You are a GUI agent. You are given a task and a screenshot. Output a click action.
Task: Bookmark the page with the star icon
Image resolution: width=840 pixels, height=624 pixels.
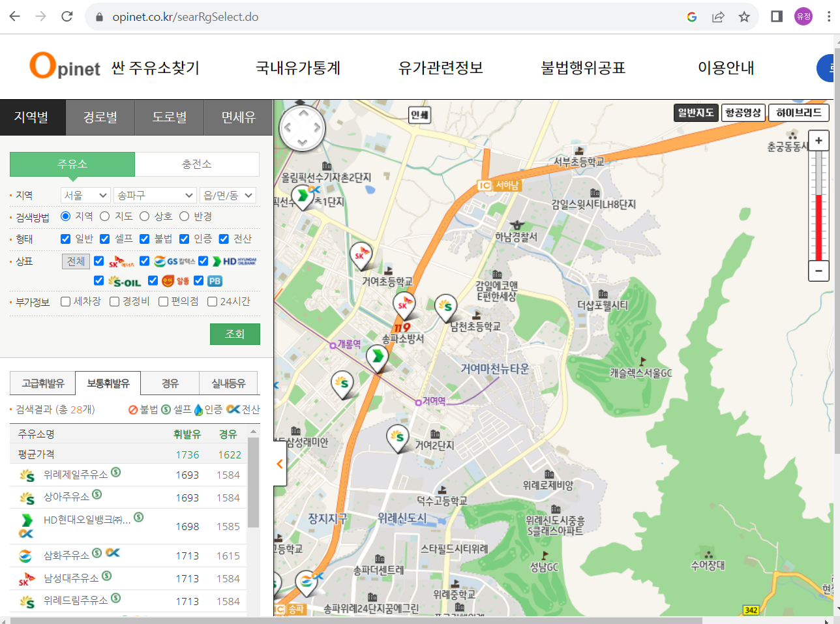tap(744, 17)
